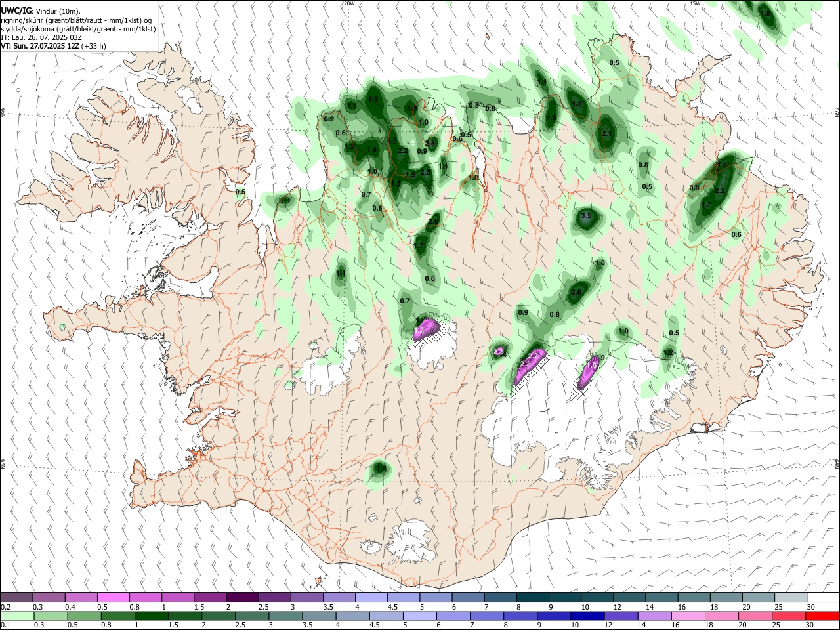Click the 2.8 rainfall value in the north
Image resolution: width=840 pixels, height=630 pixels.
coord(430,143)
